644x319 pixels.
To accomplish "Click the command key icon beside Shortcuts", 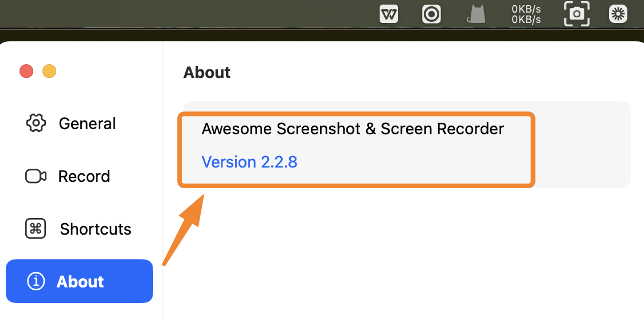I will pyautogui.click(x=36, y=228).
